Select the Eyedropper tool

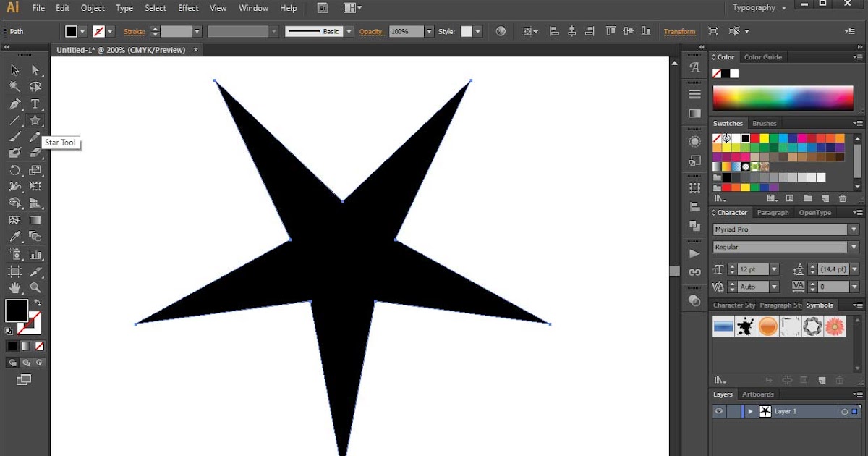click(x=13, y=237)
